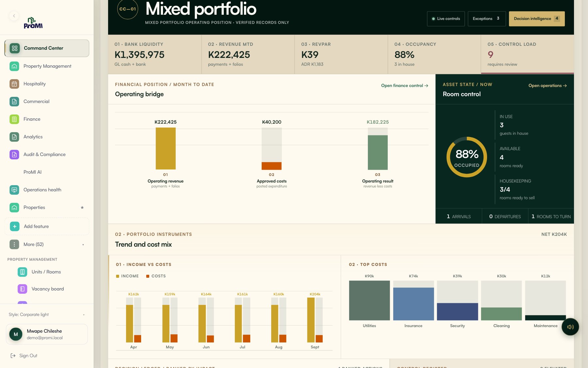This screenshot has width=588, height=368.
Task: Toggle the Properties favorite star
Action: point(82,207)
